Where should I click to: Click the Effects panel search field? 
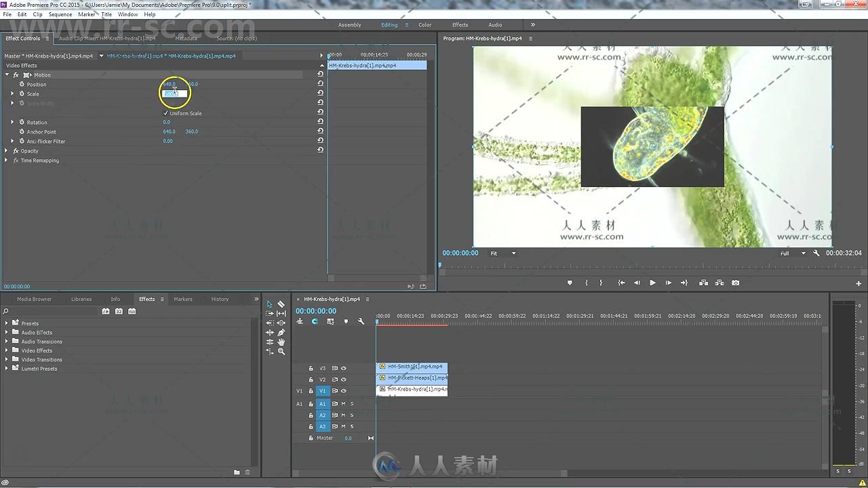click(x=52, y=311)
